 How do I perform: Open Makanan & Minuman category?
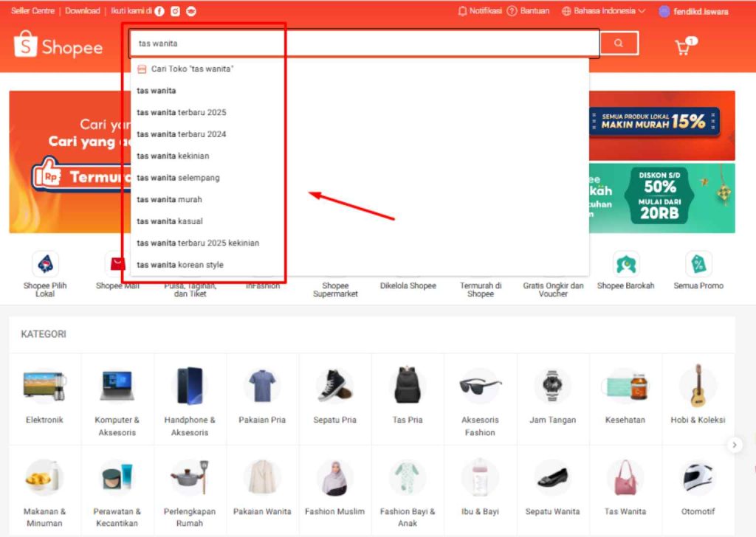pos(45,491)
